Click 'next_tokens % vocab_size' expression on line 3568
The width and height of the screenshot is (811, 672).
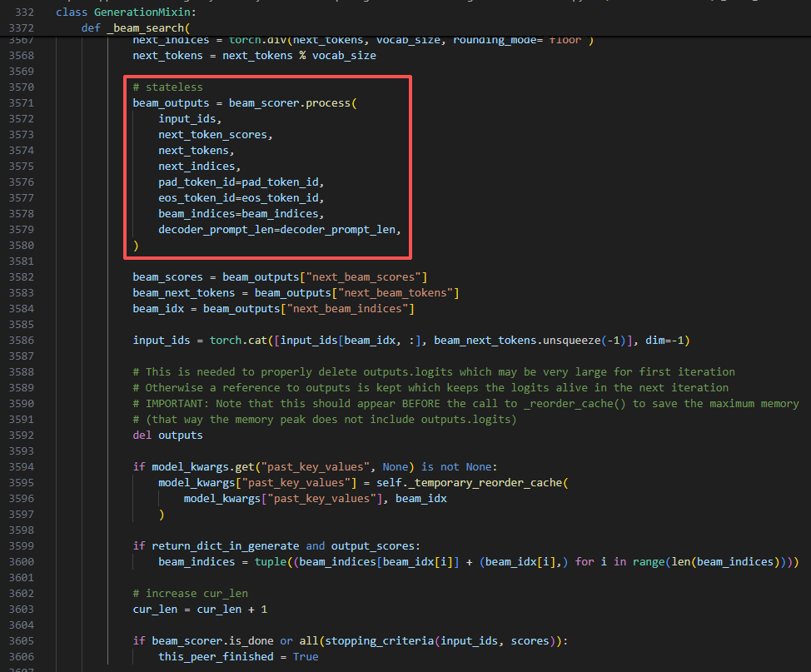299,55
